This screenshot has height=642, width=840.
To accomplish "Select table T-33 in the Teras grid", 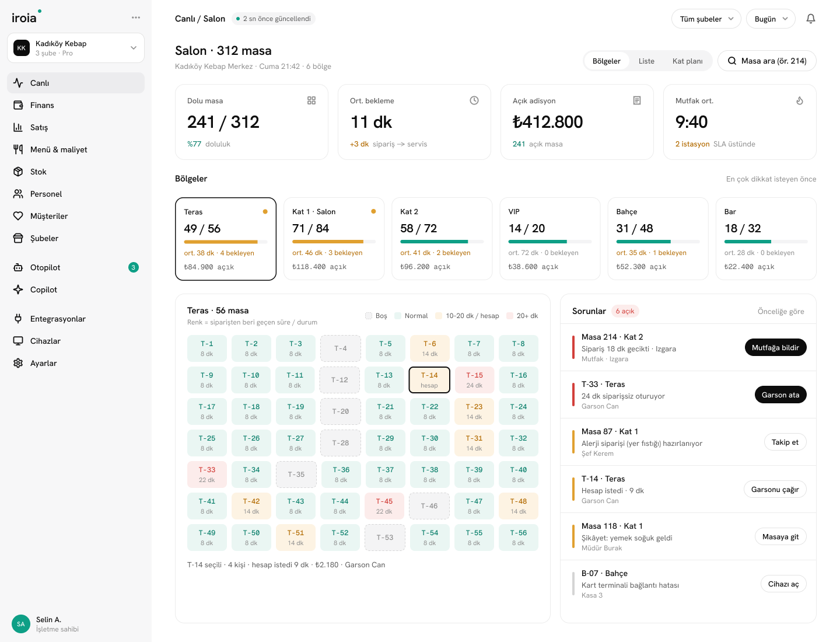I will click(x=207, y=474).
